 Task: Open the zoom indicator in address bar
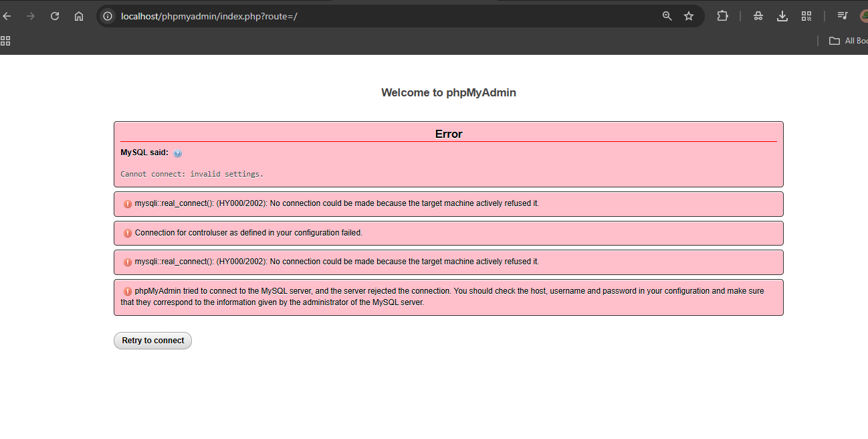tap(667, 16)
